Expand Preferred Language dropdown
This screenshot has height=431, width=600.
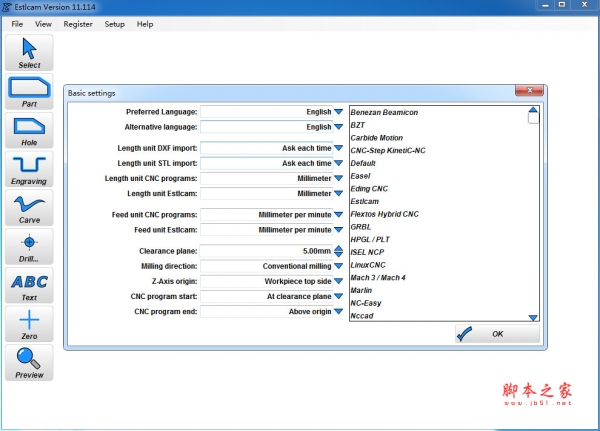[338, 112]
